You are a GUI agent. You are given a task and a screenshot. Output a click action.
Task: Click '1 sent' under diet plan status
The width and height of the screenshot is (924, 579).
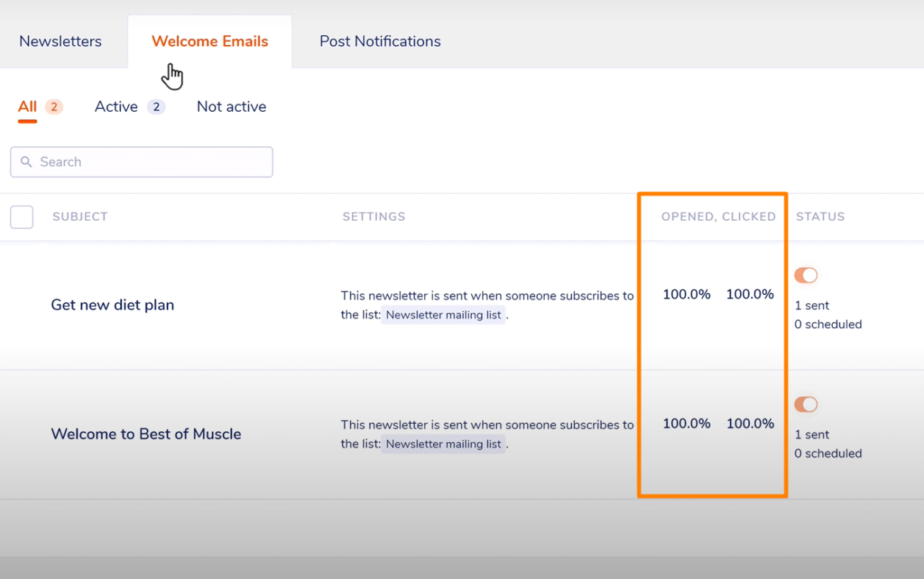(812, 305)
